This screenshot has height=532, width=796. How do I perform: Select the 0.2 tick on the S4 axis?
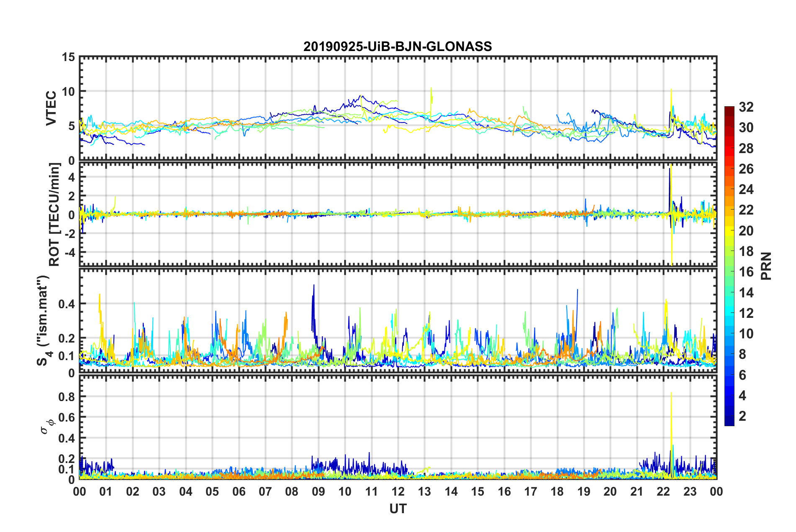[67, 338]
